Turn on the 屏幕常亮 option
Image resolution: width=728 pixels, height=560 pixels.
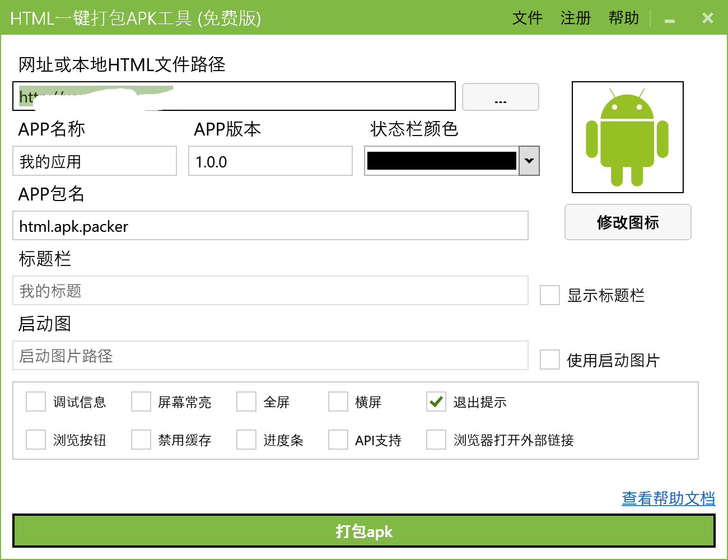(141, 402)
